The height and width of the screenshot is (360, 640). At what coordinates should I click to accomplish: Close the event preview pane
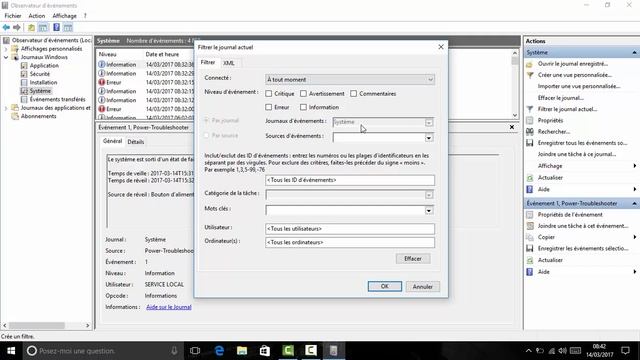click(x=511, y=127)
